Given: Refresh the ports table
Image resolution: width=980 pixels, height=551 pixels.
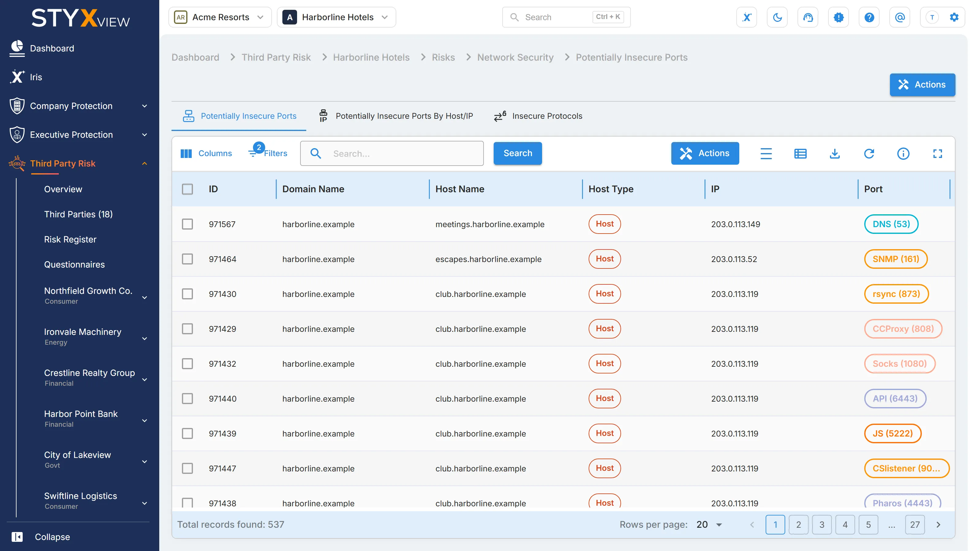Looking at the screenshot, I should pos(869,153).
